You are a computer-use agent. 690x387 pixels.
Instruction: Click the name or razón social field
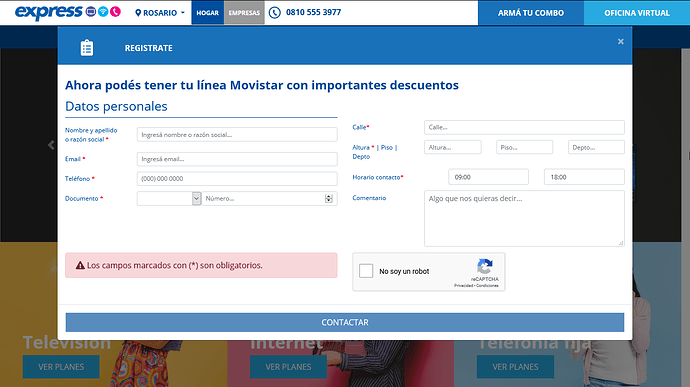click(x=237, y=135)
